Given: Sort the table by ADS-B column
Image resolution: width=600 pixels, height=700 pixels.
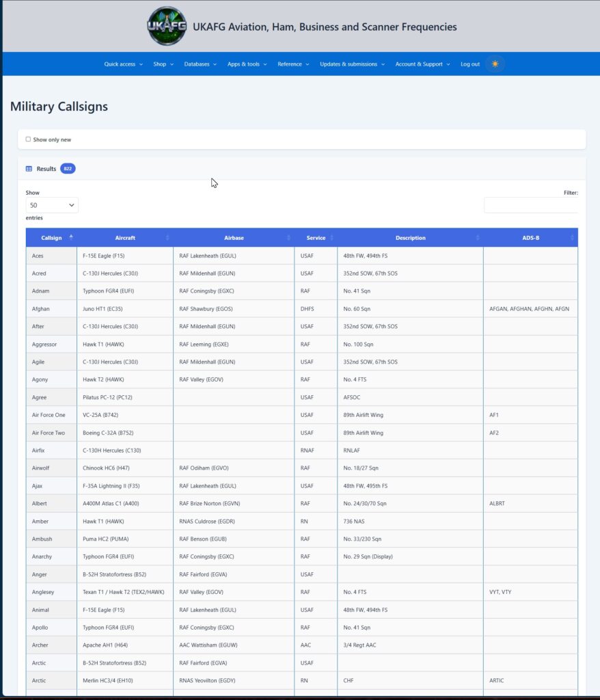Looking at the screenshot, I should 530,237.
